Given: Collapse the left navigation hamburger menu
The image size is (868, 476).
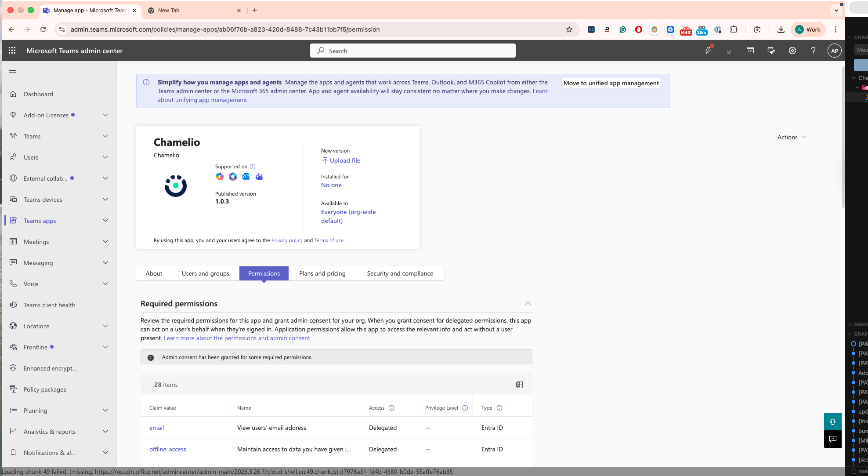Looking at the screenshot, I should tap(13, 72).
